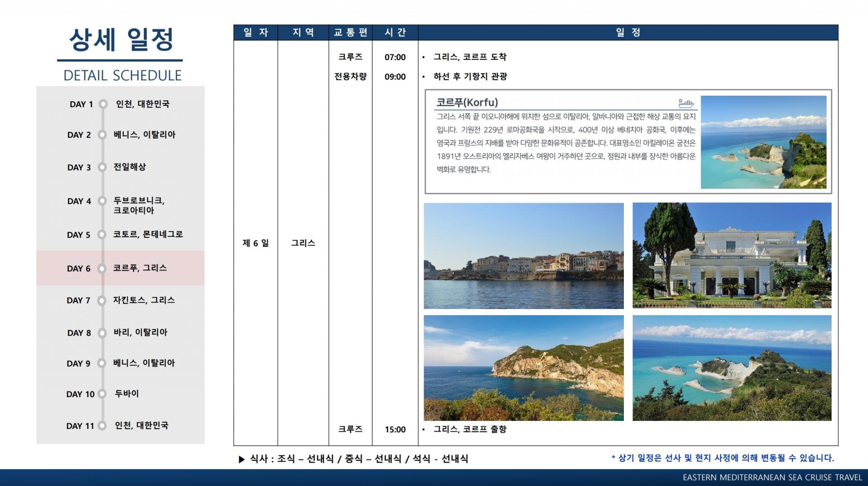Click the highlighted 코르푸, 그리스 entry
This screenshot has width=868, height=486.
(140, 268)
